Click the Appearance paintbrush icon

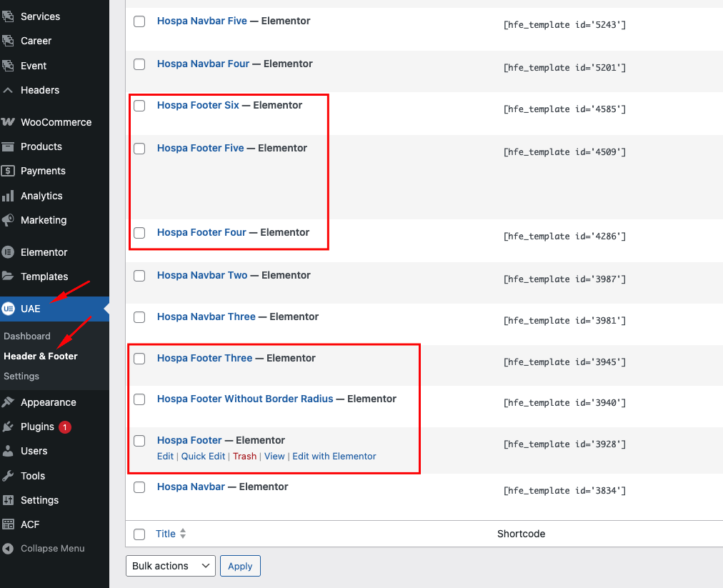[8, 402]
